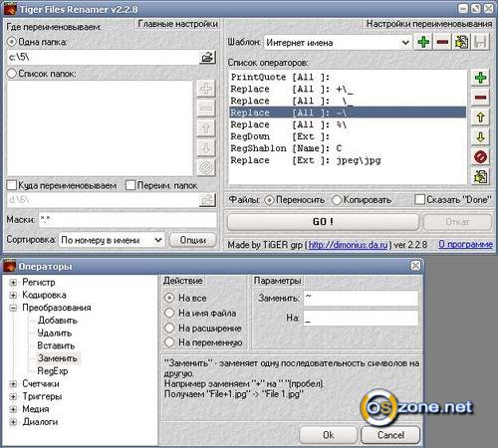Click the Маски input field
The width and height of the screenshot is (498, 448).
(x=127, y=219)
